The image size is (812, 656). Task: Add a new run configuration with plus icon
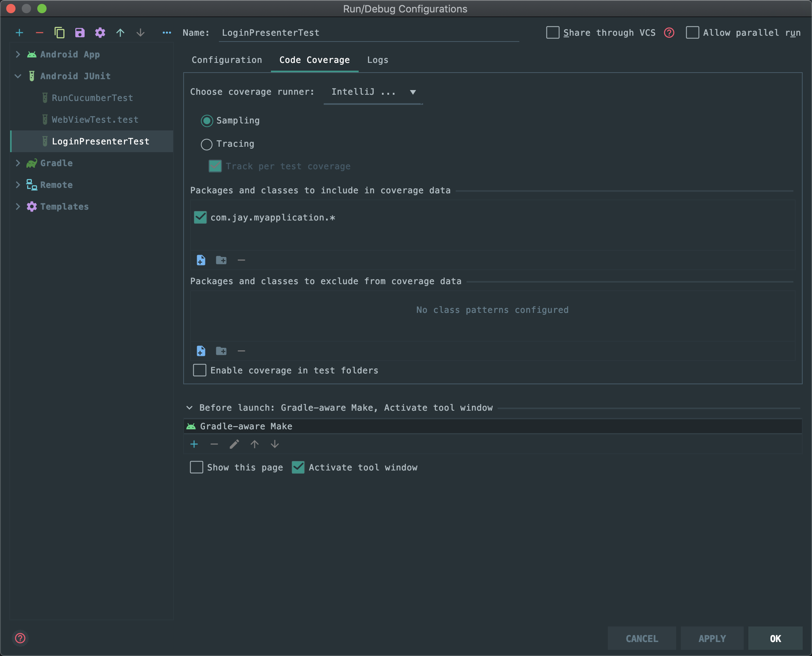coord(19,33)
